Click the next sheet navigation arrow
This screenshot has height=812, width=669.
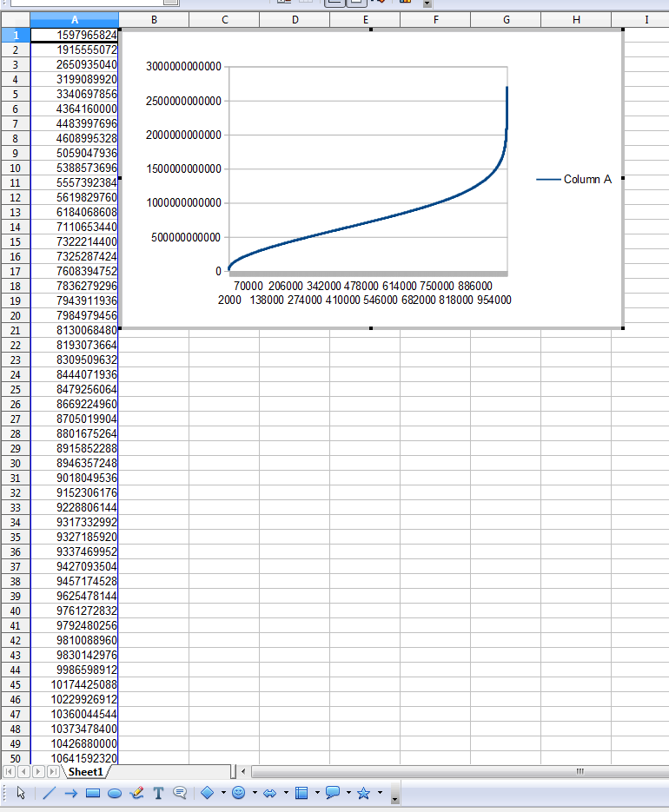(x=38, y=771)
